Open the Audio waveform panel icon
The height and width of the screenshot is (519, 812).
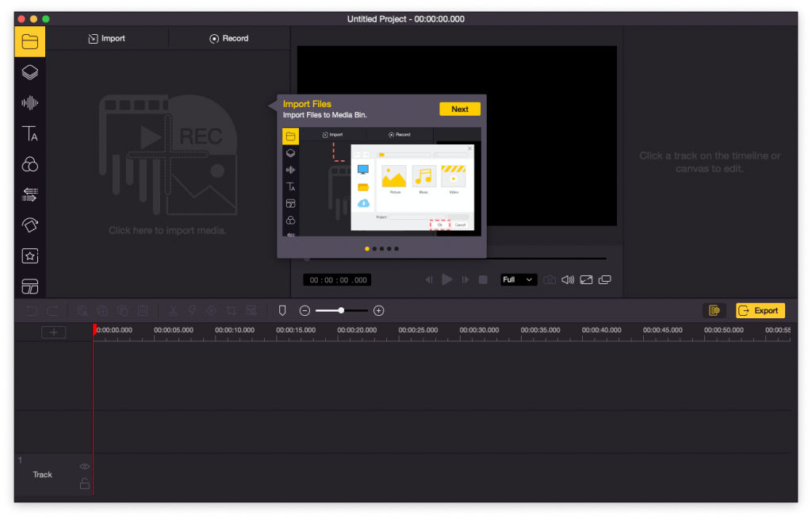click(x=30, y=102)
